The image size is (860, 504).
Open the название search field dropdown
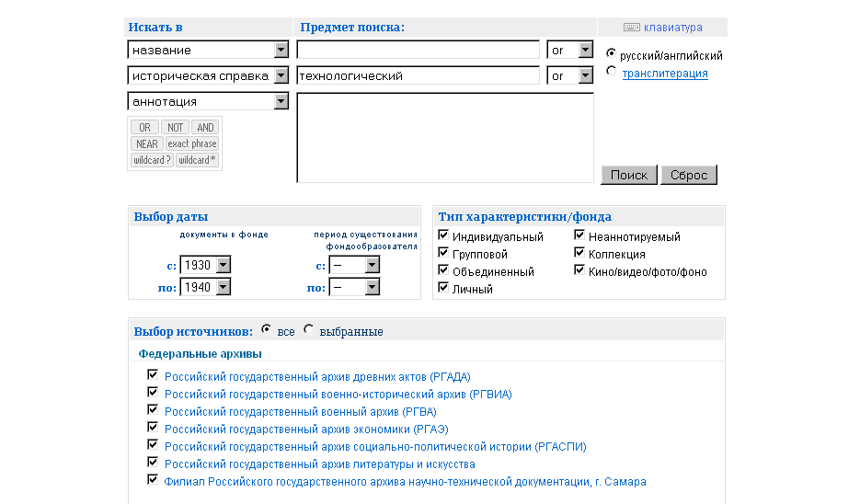coord(281,50)
